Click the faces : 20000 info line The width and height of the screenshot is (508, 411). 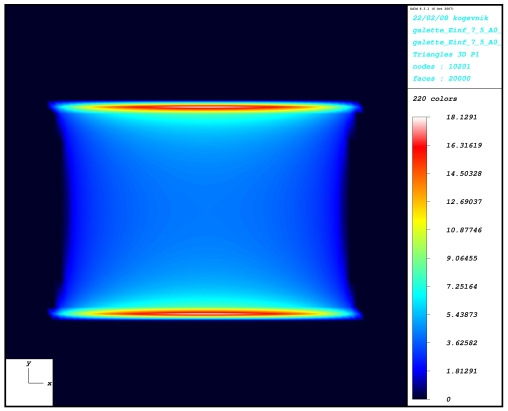point(441,79)
